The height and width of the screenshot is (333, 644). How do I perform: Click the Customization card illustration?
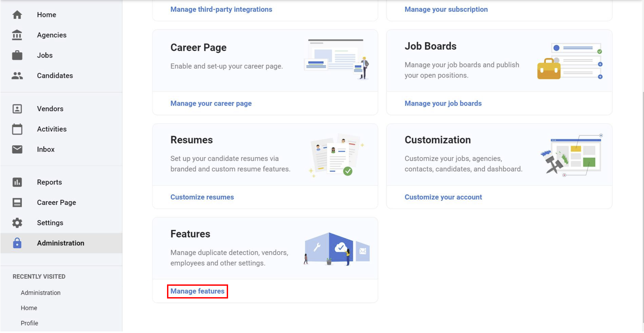click(572, 155)
